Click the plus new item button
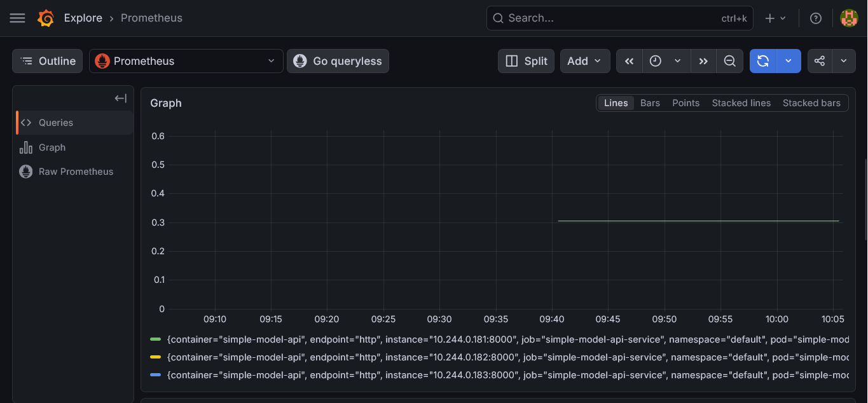Image resolution: width=868 pixels, height=403 pixels. 775,18
